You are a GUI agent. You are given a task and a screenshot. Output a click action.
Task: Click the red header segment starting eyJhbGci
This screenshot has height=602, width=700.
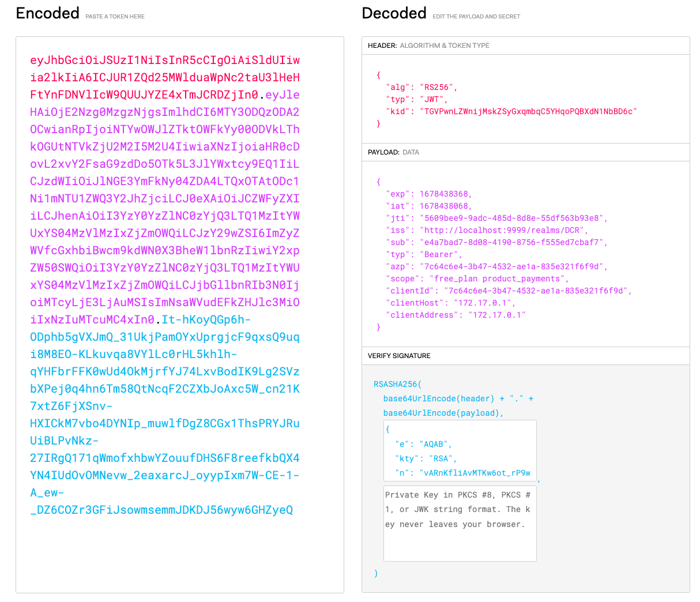point(165,77)
